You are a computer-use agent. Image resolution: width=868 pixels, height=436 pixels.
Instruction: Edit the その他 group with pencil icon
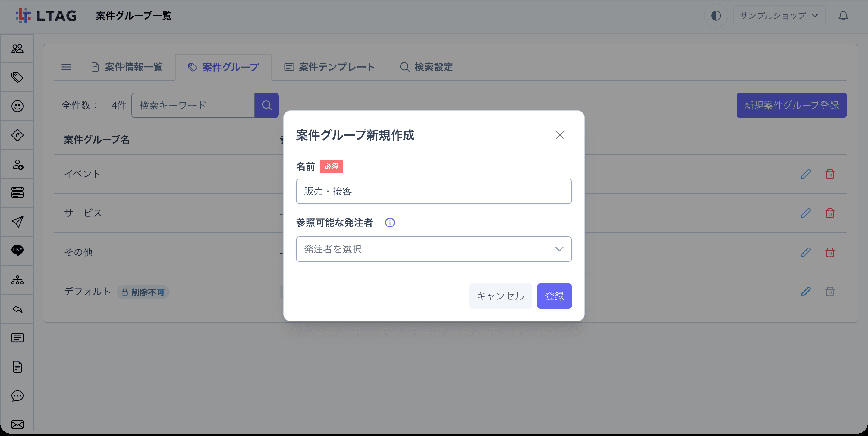pos(805,252)
